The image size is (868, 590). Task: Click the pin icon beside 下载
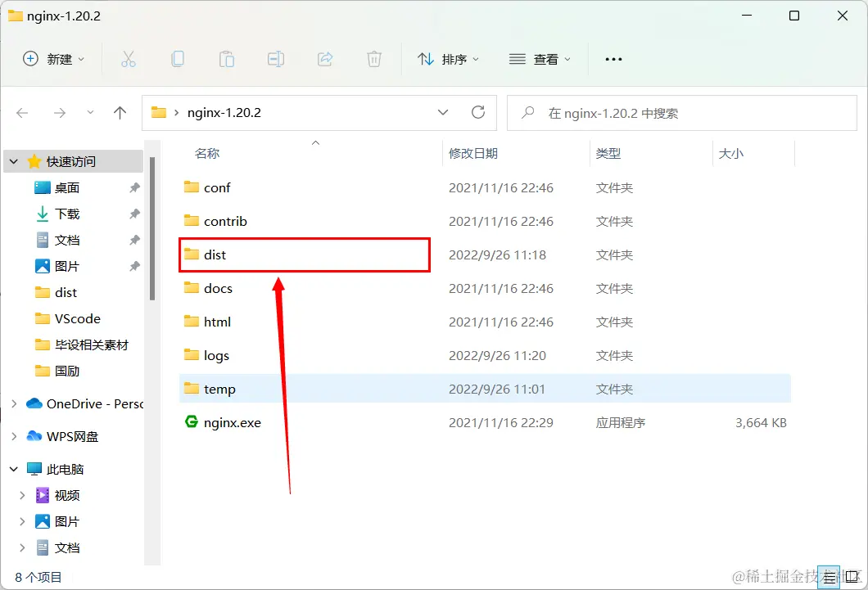point(134,214)
